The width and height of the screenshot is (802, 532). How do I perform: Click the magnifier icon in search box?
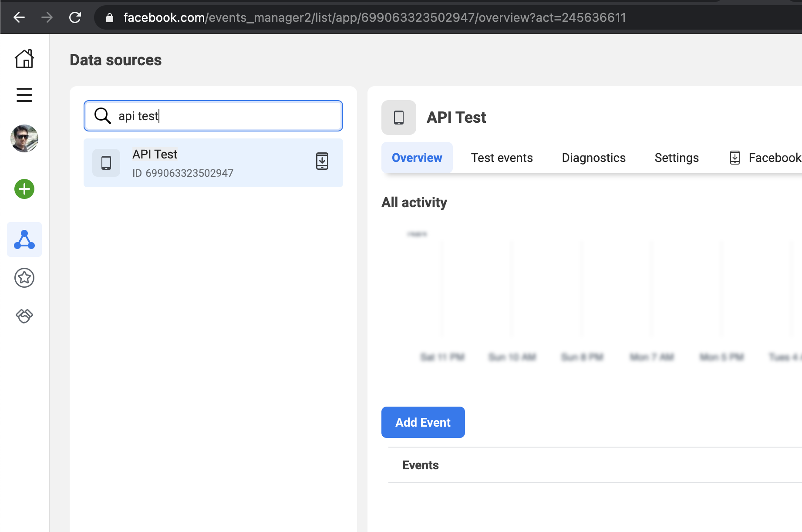point(103,116)
